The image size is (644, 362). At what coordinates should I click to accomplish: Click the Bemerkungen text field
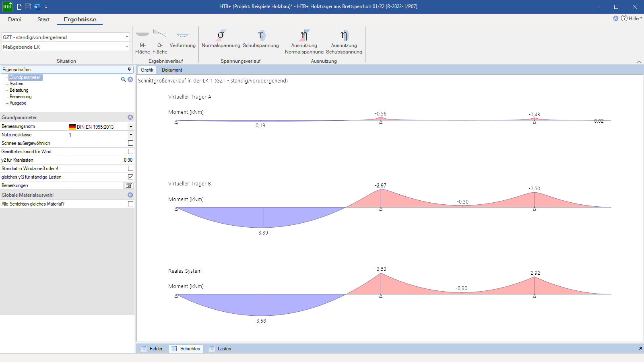(95, 185)
